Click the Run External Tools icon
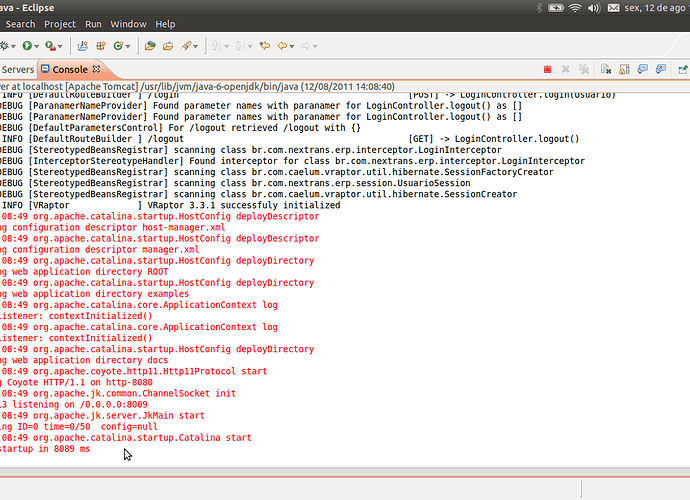This screenshot has width=690, height=500. click(50, 46)
